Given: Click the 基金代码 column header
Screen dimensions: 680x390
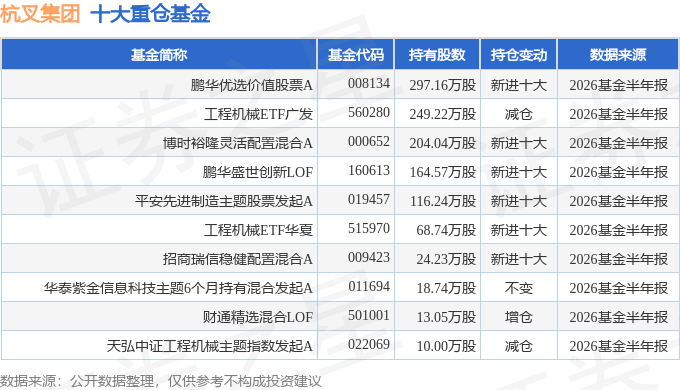Looking at the screenshot, I should point(356,55).
